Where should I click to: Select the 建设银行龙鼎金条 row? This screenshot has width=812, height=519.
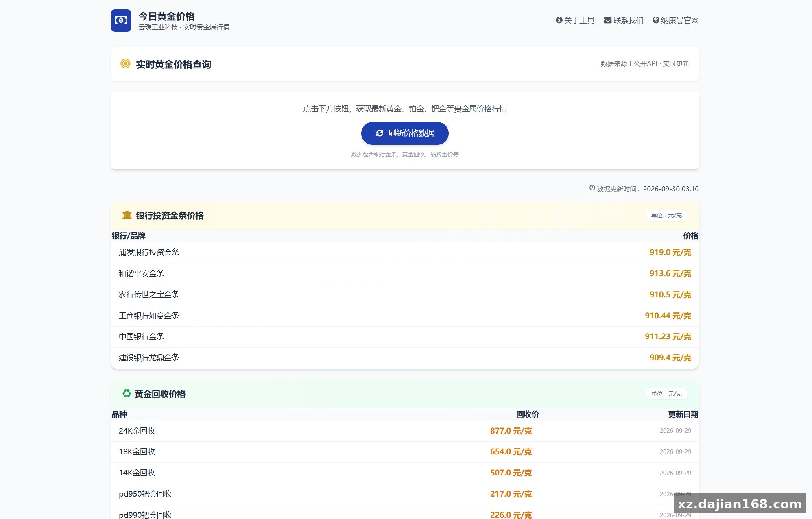405,358
